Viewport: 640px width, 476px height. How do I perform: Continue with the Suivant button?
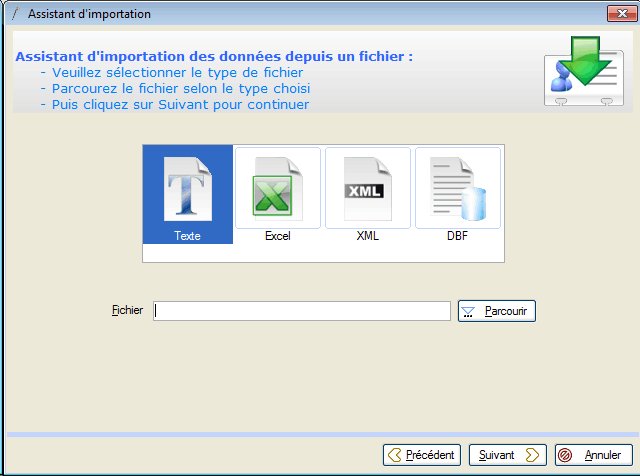508,455
